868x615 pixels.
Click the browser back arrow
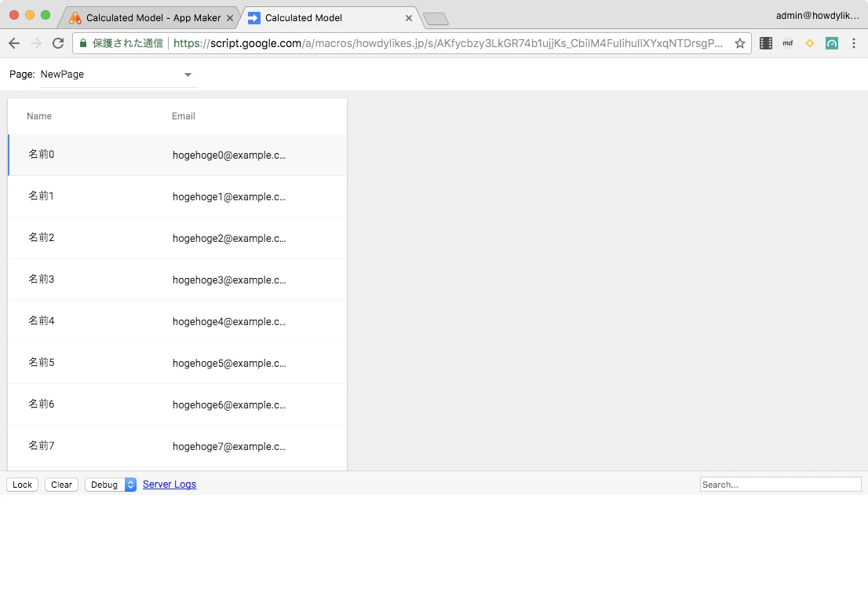tap(14, 43)
